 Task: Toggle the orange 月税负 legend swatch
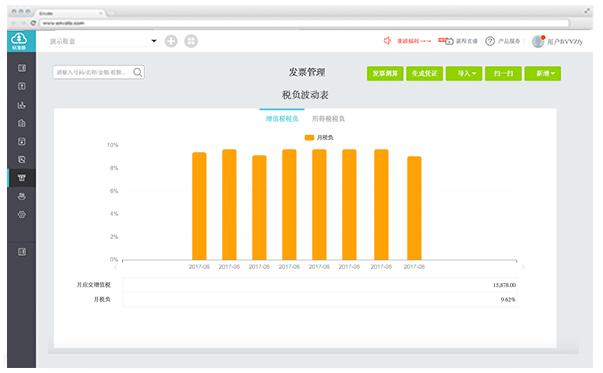point(309,138)
